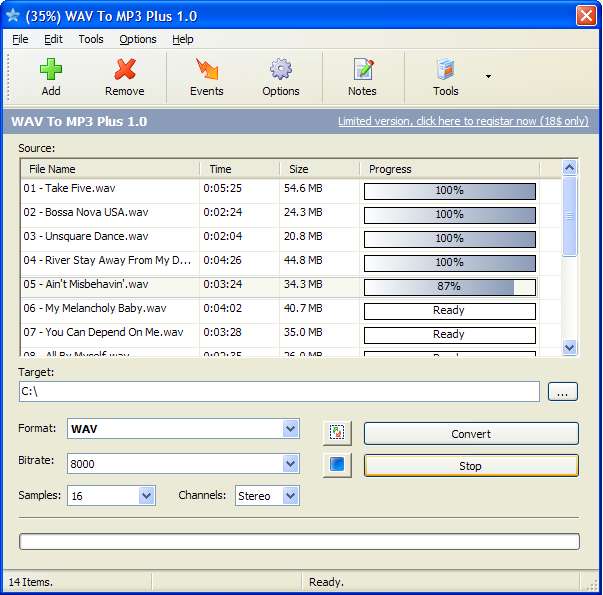The height and width of the screenshot is (595, 603).
Task: Browse target folder with the ellipsis button
Action: pos(563,392)
